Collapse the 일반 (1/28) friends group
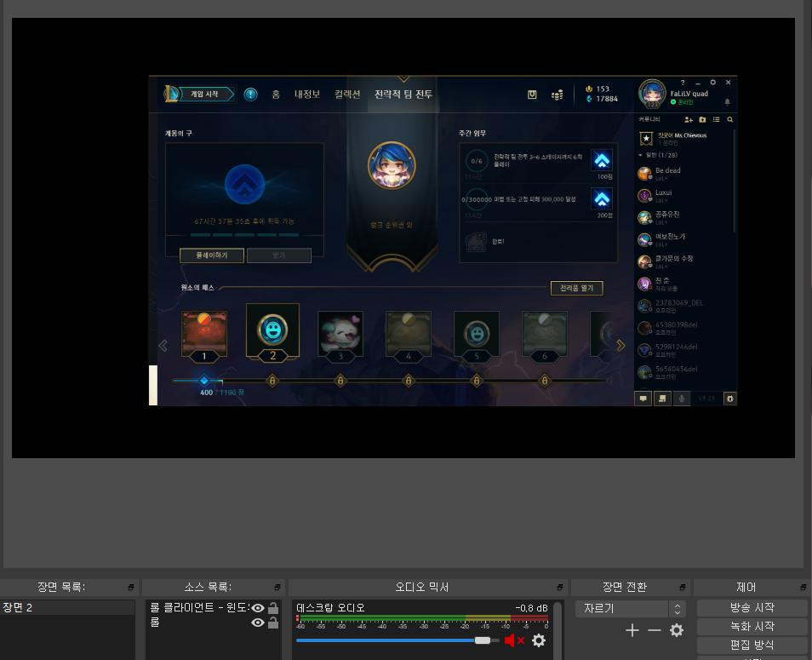812x660 pixels. [x=640, y=155]
